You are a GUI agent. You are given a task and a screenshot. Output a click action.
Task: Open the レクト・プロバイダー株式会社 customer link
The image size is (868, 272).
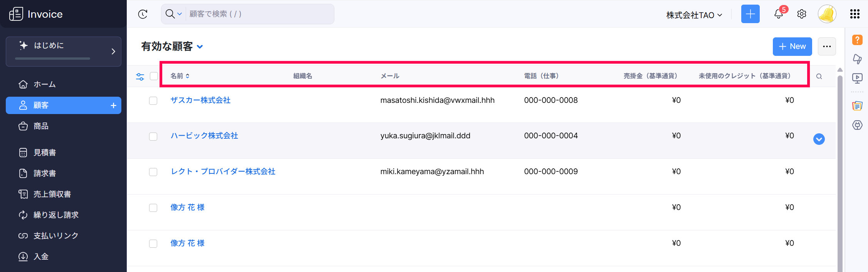pos(223,171)
